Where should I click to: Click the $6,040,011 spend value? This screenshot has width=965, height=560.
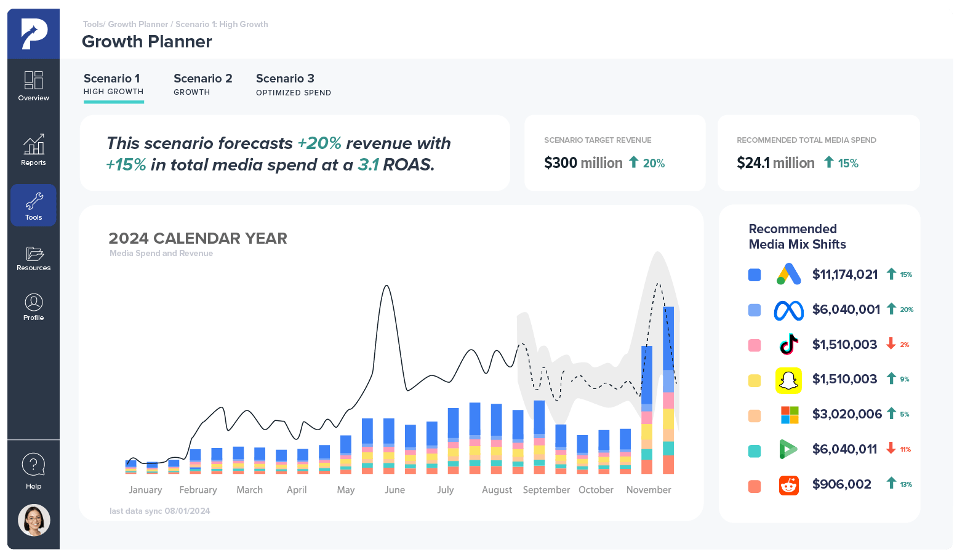point(844,449)
